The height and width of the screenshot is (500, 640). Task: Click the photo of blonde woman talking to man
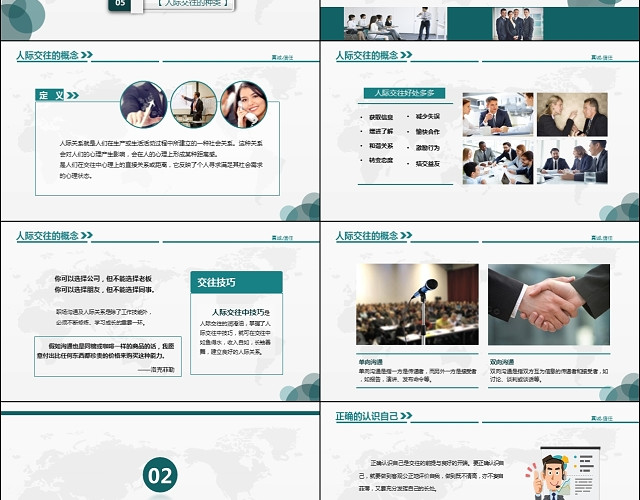(572, 114)
